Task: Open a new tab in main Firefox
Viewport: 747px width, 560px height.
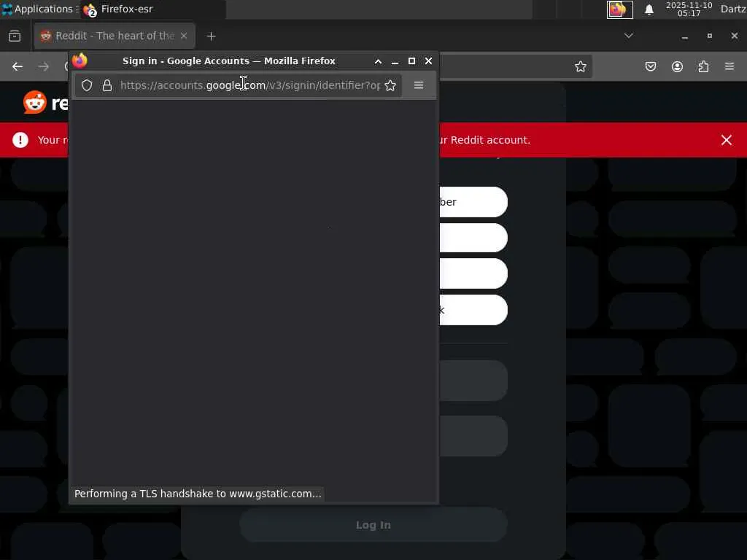Action: coord(212,36)
